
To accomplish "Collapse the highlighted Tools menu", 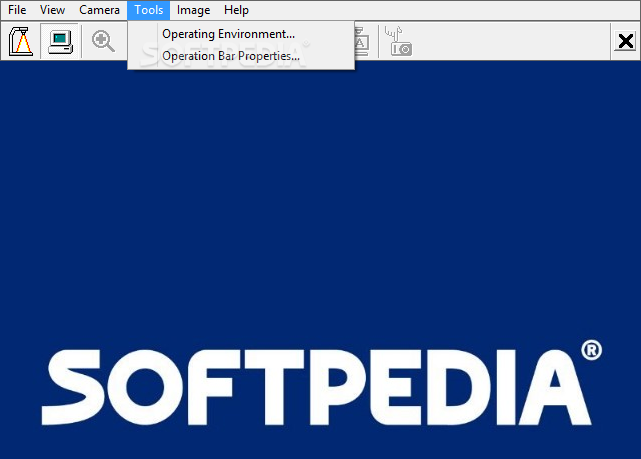I will click(x=148, y=10).
